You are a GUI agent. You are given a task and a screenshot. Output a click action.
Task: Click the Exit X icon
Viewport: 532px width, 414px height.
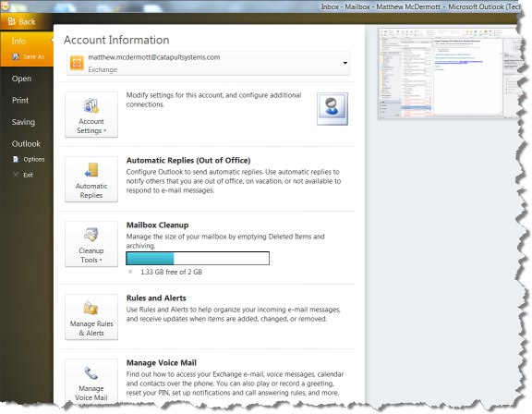pyautogui.click(x=16, y=175)
